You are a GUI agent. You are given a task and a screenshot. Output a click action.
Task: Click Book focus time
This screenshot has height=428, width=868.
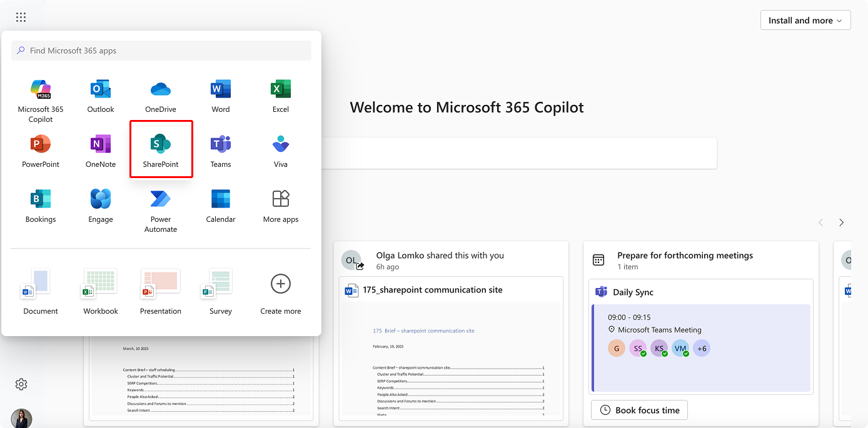tap(639, 410)
